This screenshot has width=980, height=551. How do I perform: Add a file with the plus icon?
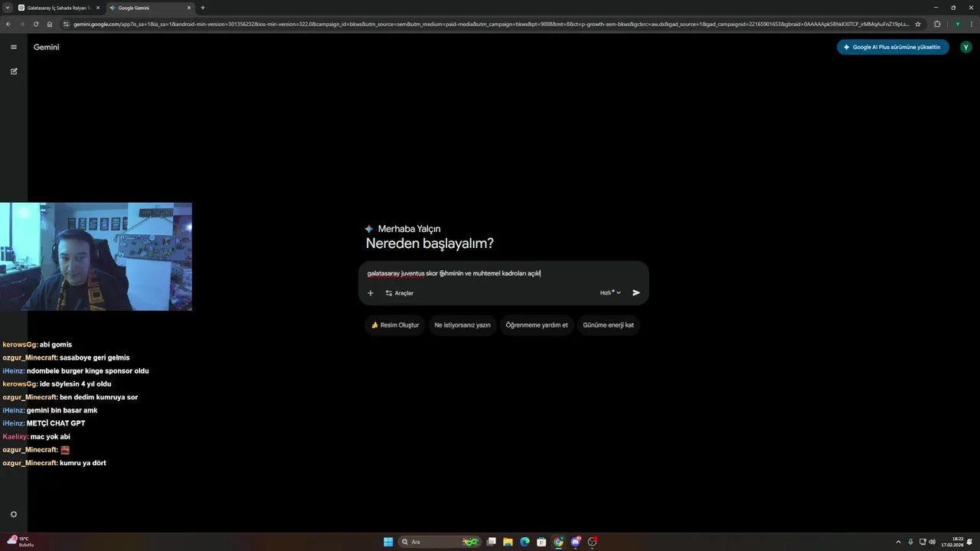(x=371, y=293)
